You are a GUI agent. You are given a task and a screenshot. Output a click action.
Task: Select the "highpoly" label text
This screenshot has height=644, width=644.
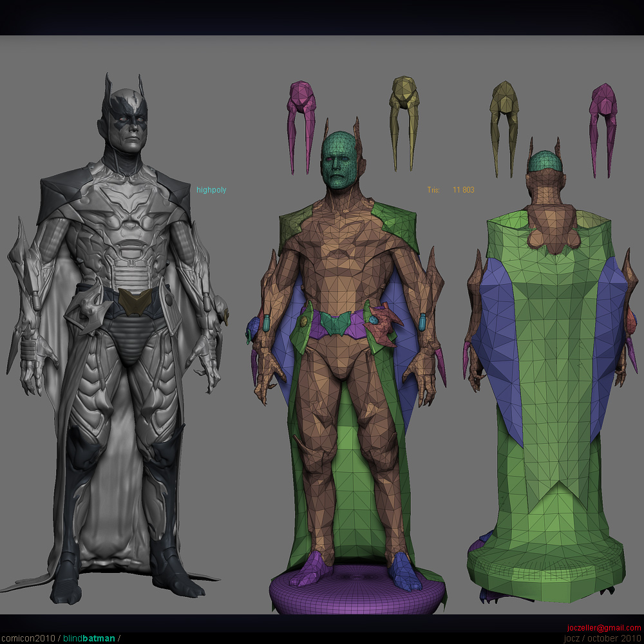[211, 190]
